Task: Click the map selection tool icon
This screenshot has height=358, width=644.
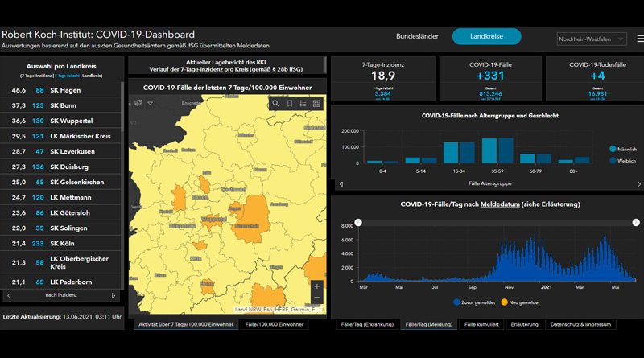Action: pyautogui.click(x=138, y=103)
